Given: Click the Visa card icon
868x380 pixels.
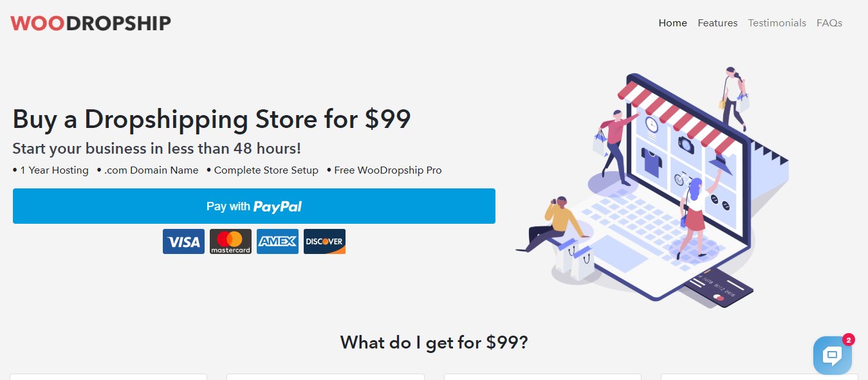Looking at the screenshot, I should [x=183, y=242].
